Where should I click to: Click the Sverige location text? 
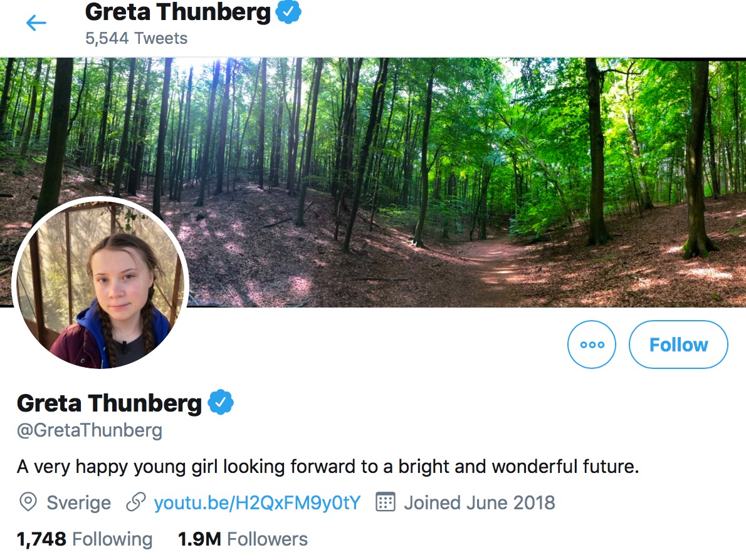[x=79, y=502]
